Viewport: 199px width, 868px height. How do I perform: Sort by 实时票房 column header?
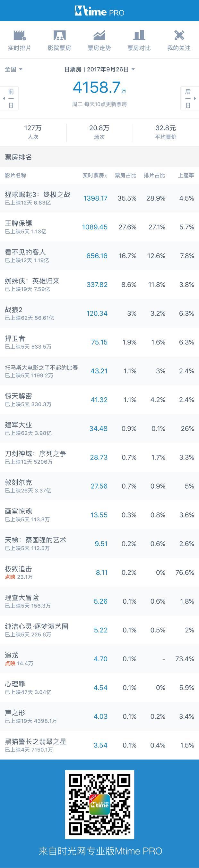[95, 175]
